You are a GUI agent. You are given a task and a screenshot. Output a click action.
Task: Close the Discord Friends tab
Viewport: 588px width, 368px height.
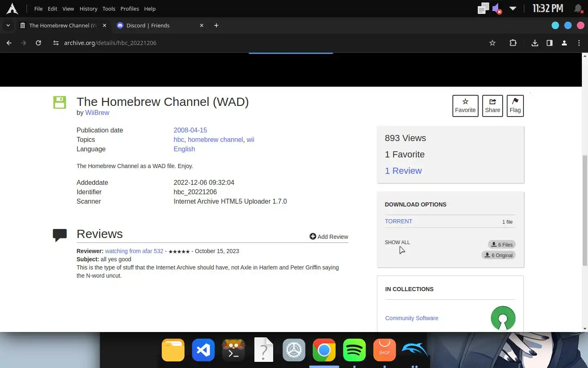point(202,25)
